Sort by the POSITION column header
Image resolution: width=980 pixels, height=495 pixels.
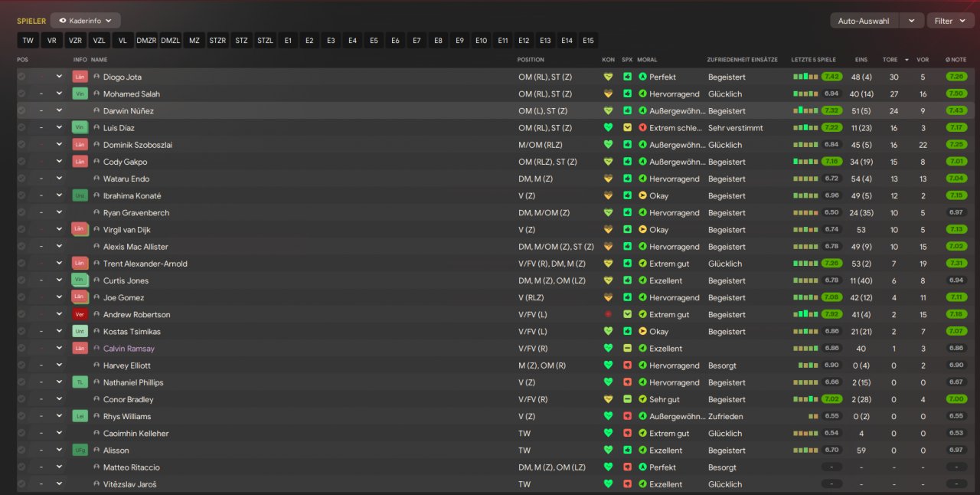tap(531, 59)
